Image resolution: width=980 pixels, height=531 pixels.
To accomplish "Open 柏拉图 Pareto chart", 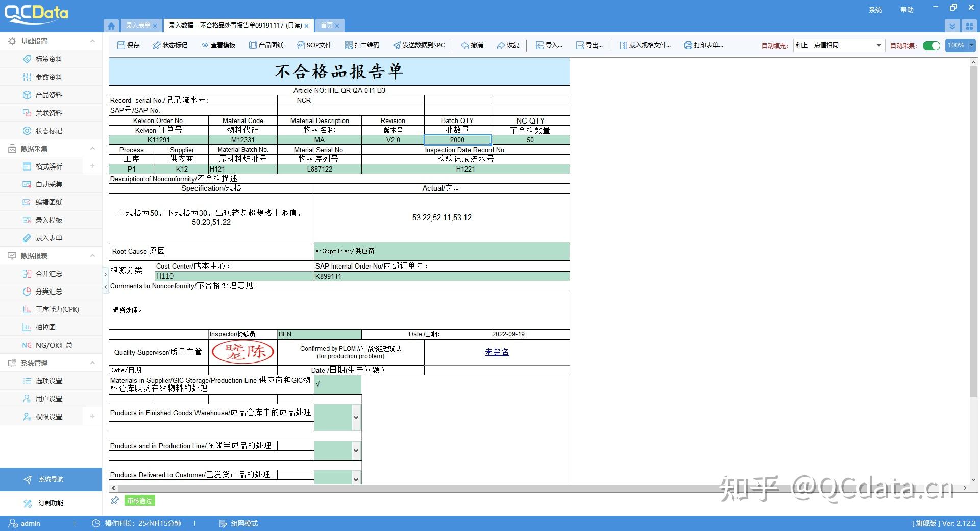I will click(x=45, y=327).
